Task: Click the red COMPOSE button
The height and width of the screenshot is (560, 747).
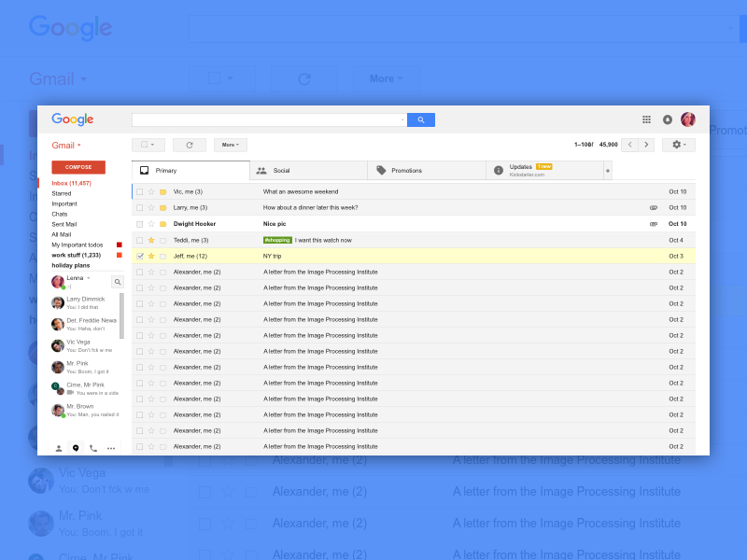Action: click(x=78, y=166)
